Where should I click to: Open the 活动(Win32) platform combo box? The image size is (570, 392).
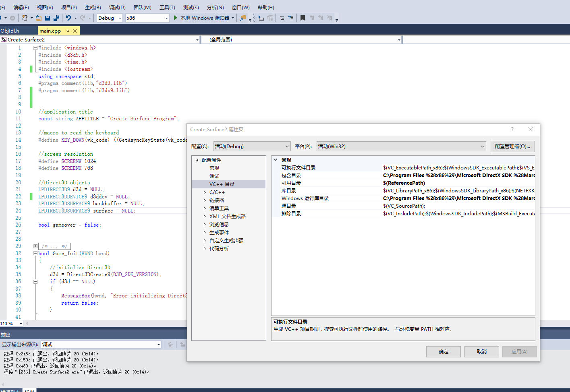tap(401, 146)
